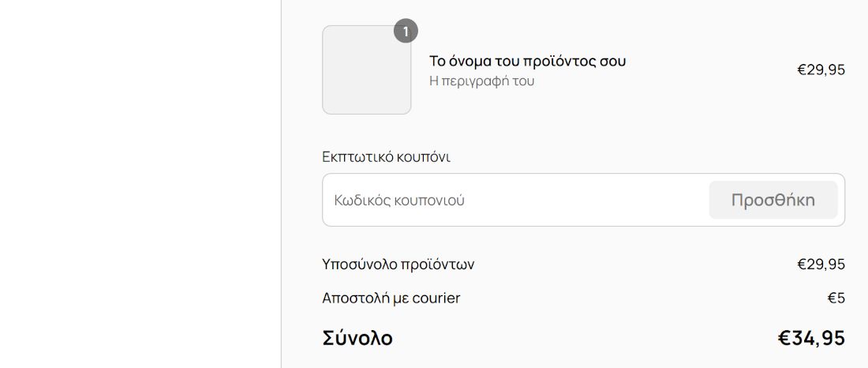Image resolution: width=868 pixels, height=368 pixels.
Task: Click the word 'κουπόνι' in the coupon heading
Action: (425, 156)
